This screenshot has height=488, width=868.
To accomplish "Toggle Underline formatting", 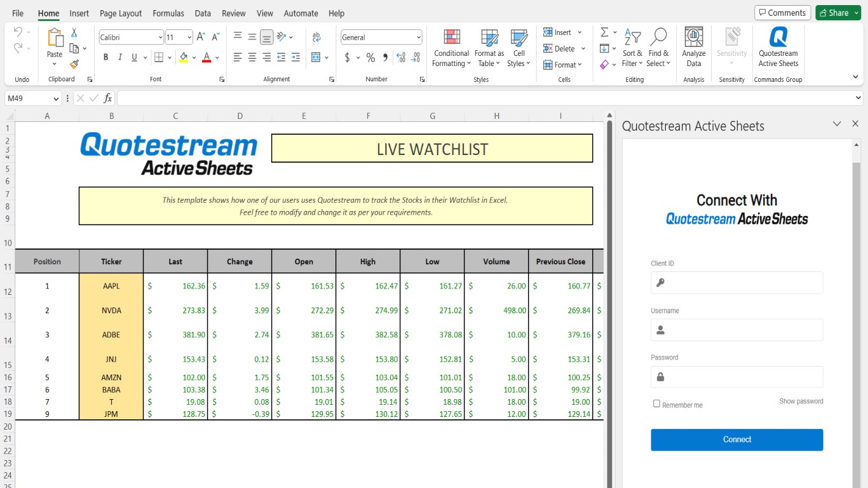I will tap(134, 57).
